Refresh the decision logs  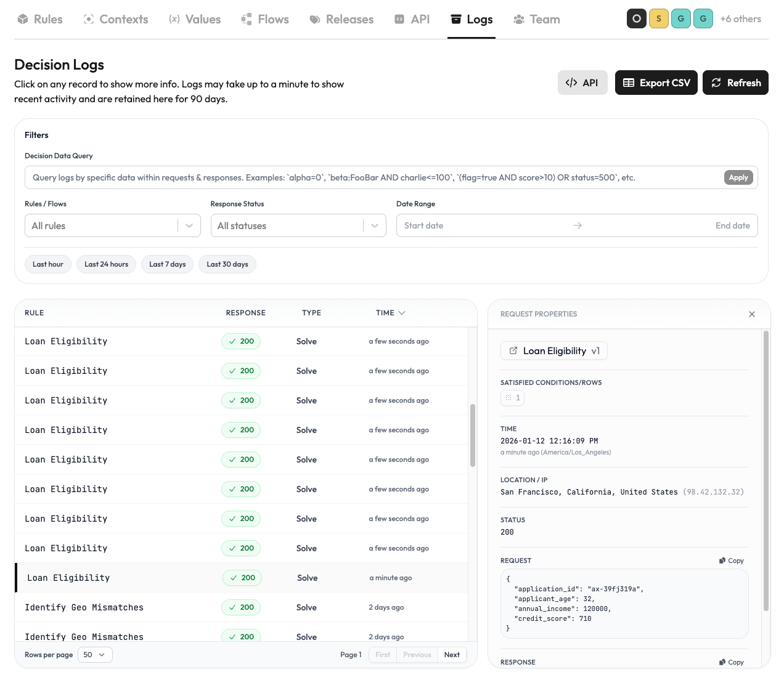[735, 83]
